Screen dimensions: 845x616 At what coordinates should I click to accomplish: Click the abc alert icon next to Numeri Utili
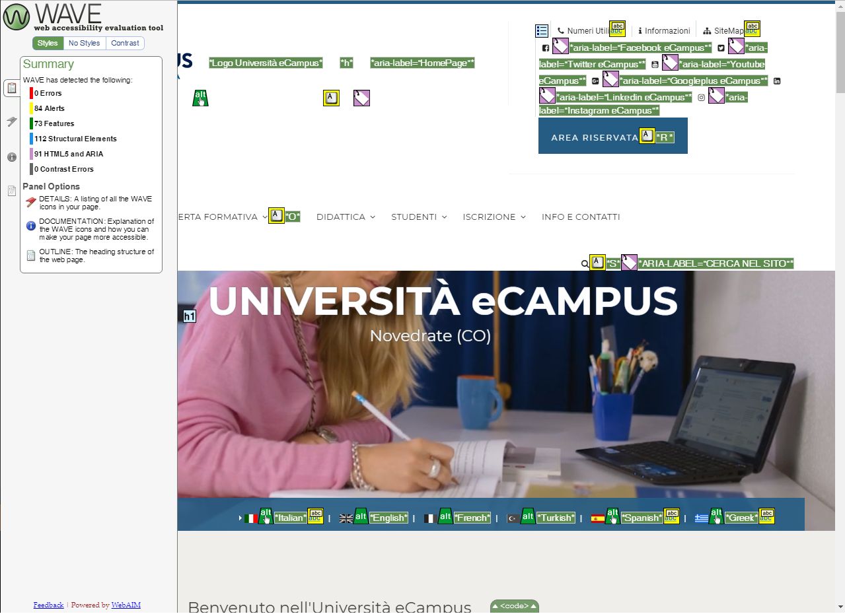tap(617, 29)
